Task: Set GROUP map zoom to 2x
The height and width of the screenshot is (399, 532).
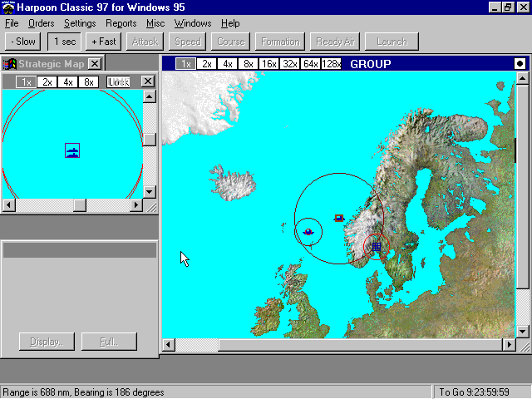Action: (x=207, y=64)
